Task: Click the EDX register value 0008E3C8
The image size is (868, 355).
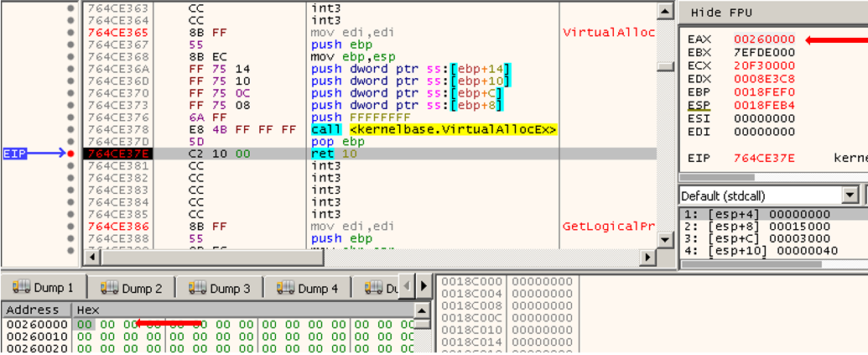Action: [x=765, y=79]
